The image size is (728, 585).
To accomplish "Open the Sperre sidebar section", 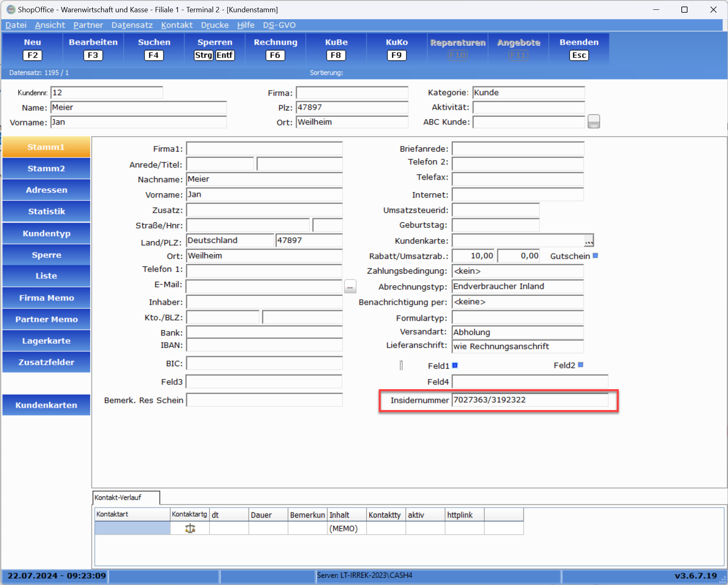I will pos(46,255).
